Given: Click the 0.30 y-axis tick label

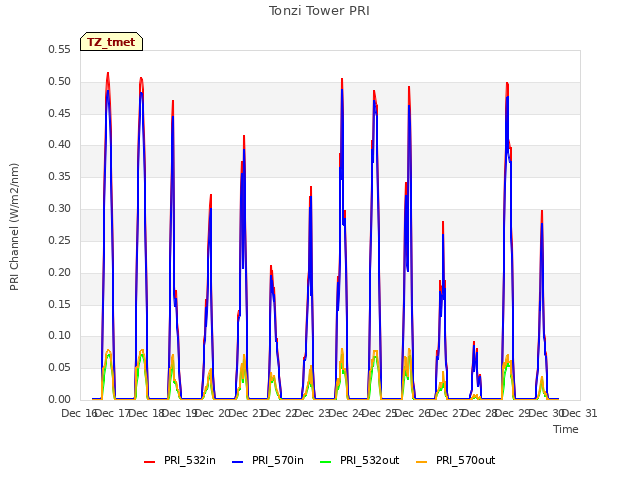Looking at the screenshot, I should [59, 209].
